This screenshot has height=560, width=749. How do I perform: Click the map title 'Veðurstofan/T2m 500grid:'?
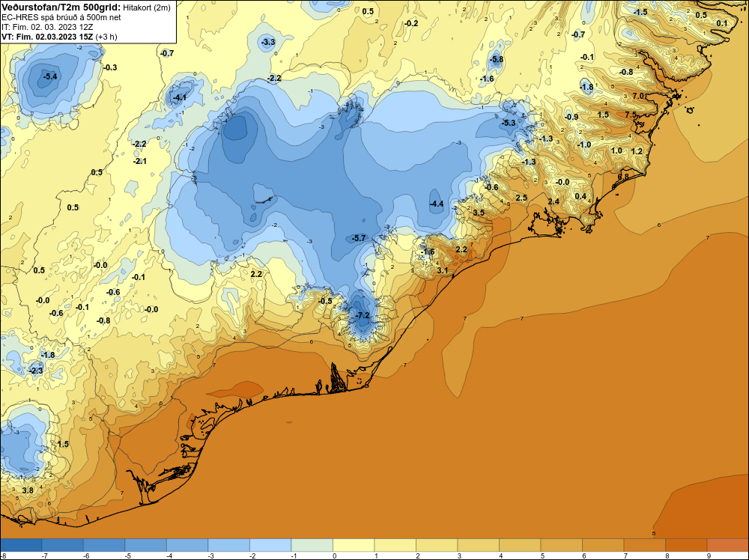(61, 7)
